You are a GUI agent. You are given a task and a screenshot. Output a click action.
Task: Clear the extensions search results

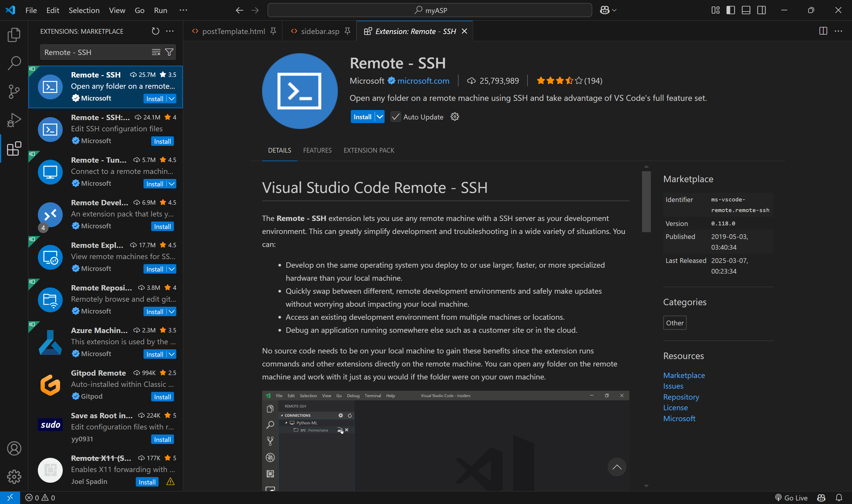pyautogui.click(x=156, y=52)
